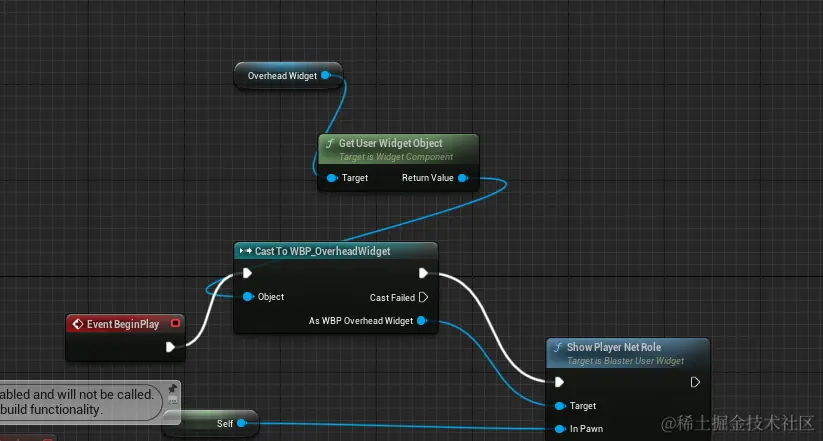This screenshot has height=441, width=823.
Task: Toggle the comment bubble visibility button
Action: [173, 400]
